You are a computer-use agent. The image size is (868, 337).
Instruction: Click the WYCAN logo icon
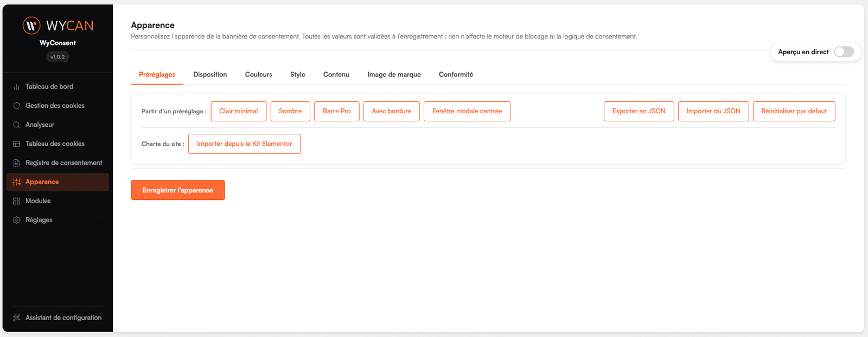[x=31, y=25]
